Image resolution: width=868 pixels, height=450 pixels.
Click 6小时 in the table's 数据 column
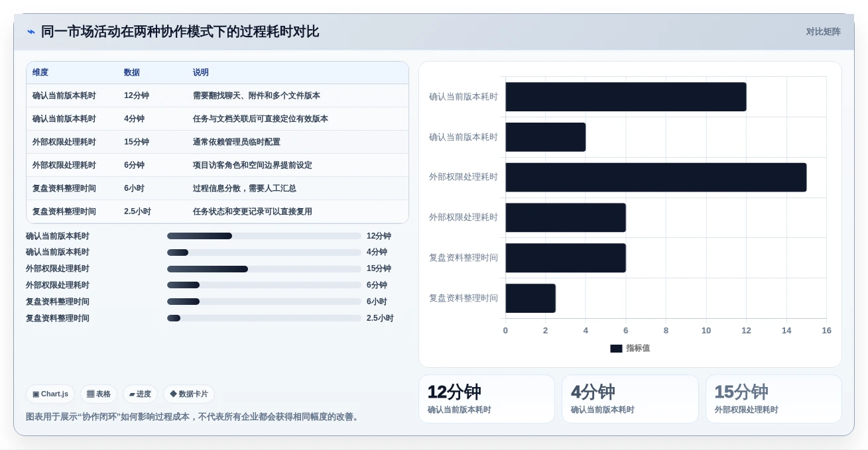[x=134, y=189]
